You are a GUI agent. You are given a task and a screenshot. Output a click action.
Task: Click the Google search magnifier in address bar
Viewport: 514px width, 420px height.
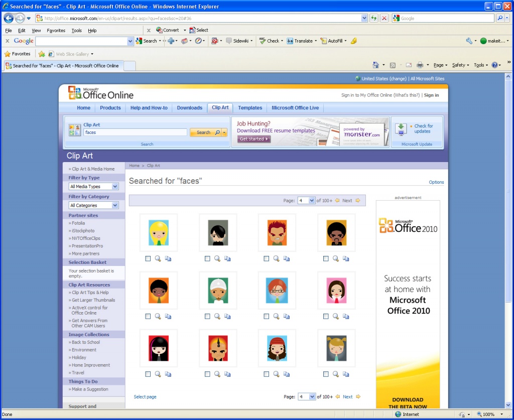(x=500, y=19)
